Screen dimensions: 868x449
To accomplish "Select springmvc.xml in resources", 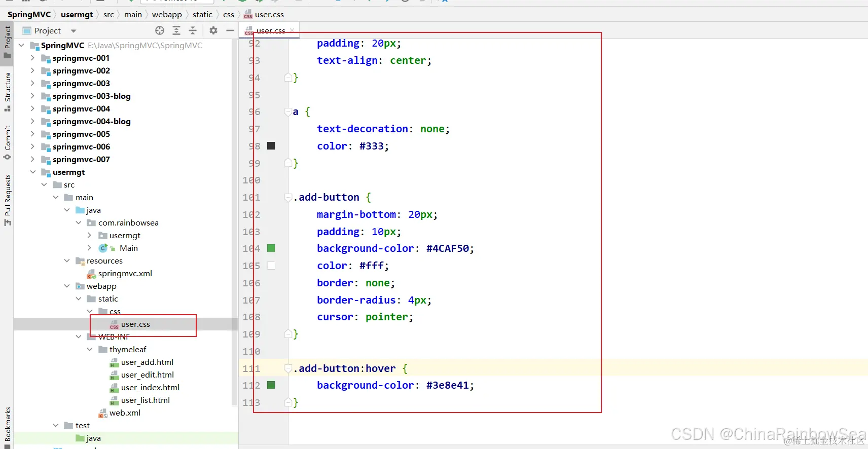I will [125, 273].
